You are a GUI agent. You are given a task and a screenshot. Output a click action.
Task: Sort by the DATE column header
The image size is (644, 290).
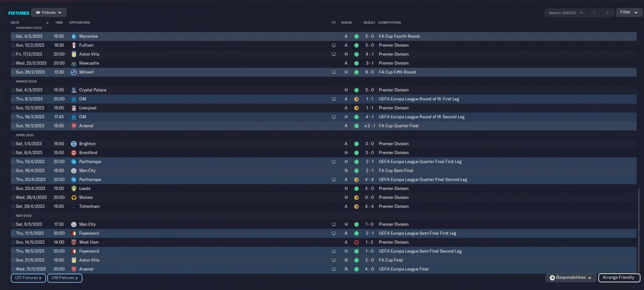pos(15,23)
